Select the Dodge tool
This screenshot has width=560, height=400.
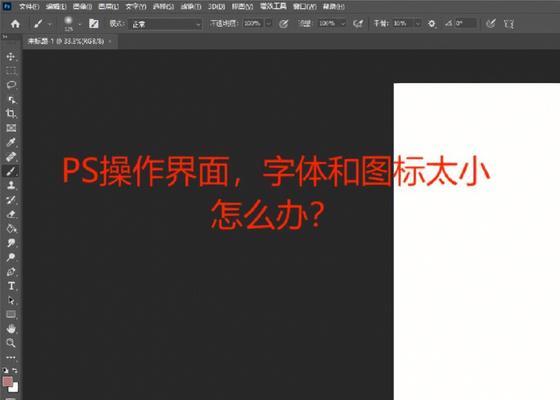11,257
